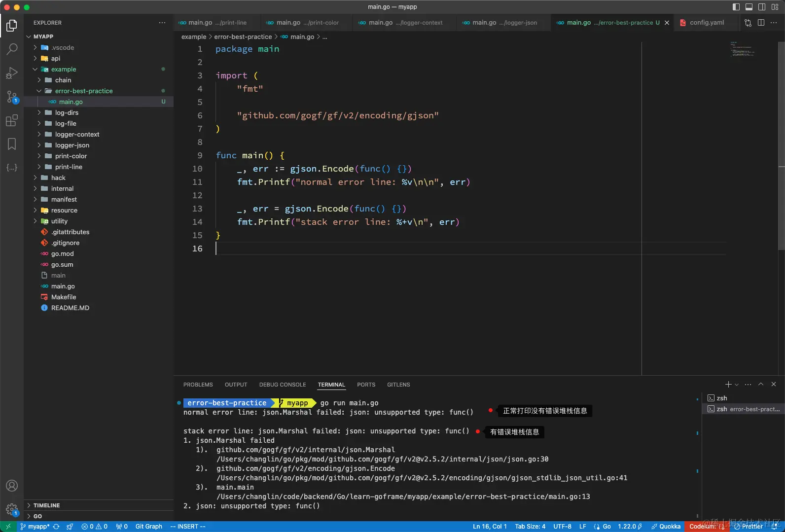785x532 pixels.
Task: Expand the TIMELINE section
Action: [99, 505]
